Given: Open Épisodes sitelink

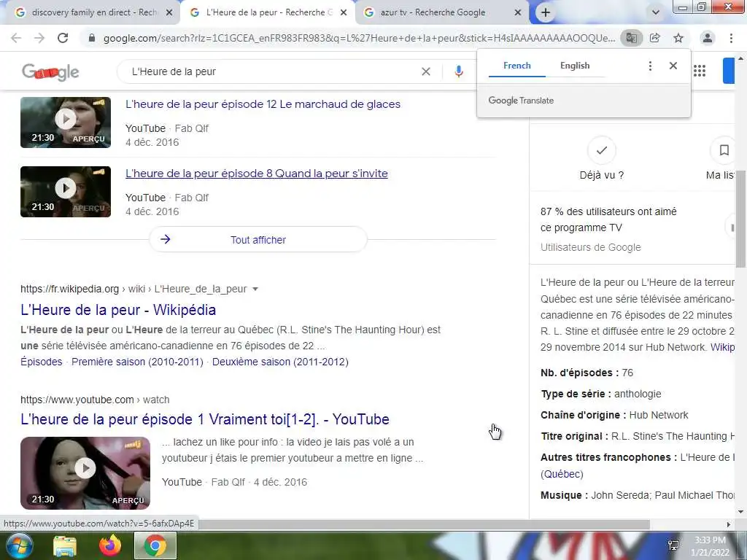Looking at the screenshot, I should click(42, 362).
